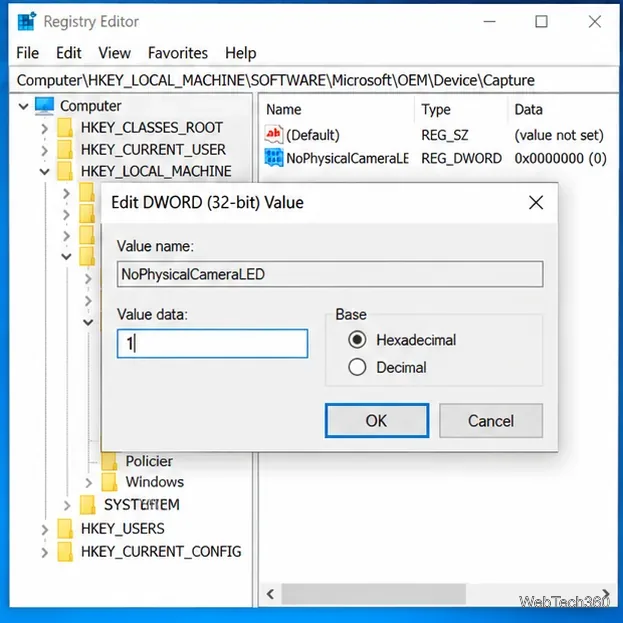The image size is (623, 623).
Task: Click the HKEY_LOCAL_MACHINE folder icon
Action: 65,171
